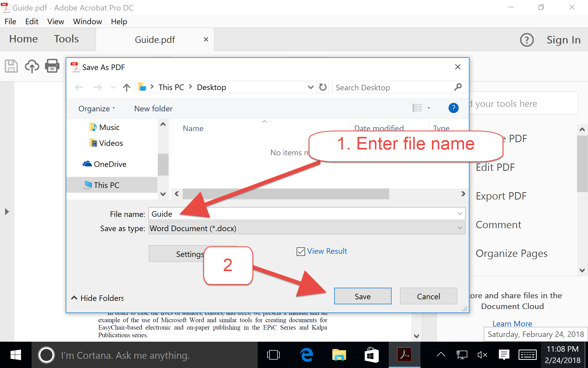
Task: Open the Save as type dropdown
Action: click(459, 228)
